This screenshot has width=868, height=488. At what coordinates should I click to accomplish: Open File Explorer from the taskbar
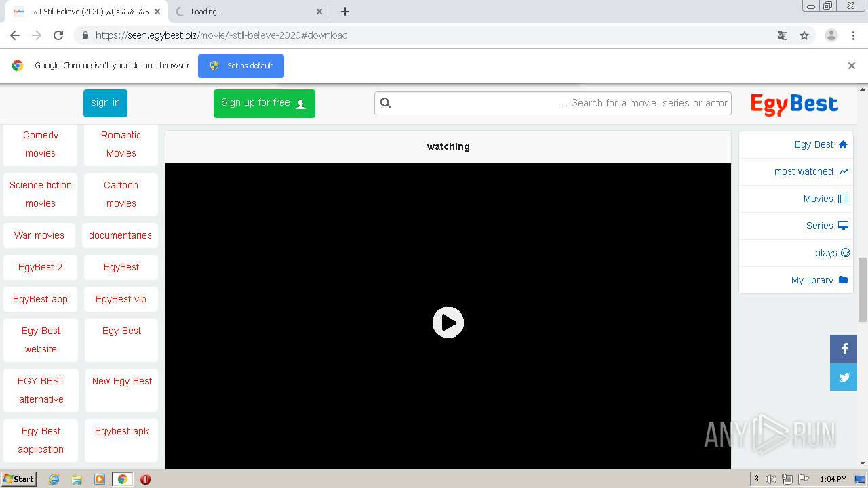coord(77,479)
